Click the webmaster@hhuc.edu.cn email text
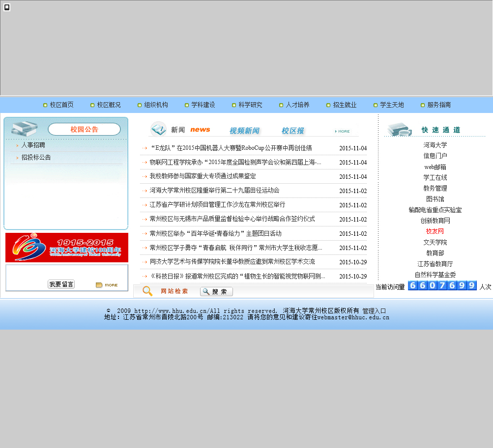493x448 pixels. coord(353,317)
